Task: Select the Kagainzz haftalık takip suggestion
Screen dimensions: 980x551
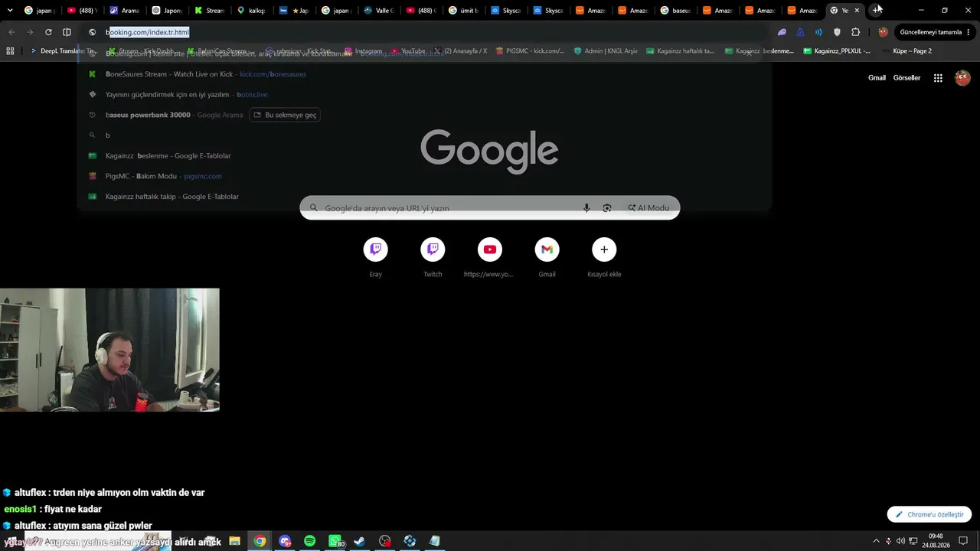Action: point(423,197)
